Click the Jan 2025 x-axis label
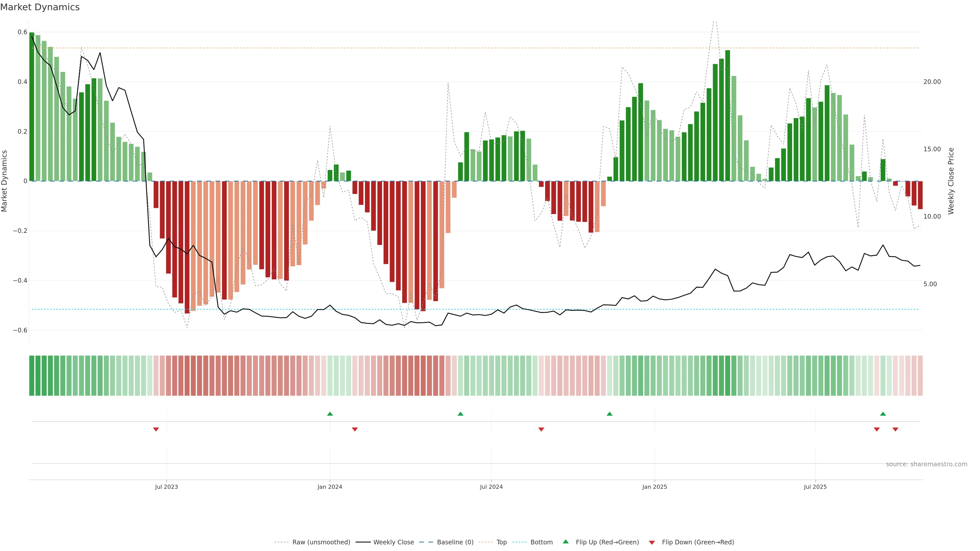980x551 pixels. tap(654, 487)
